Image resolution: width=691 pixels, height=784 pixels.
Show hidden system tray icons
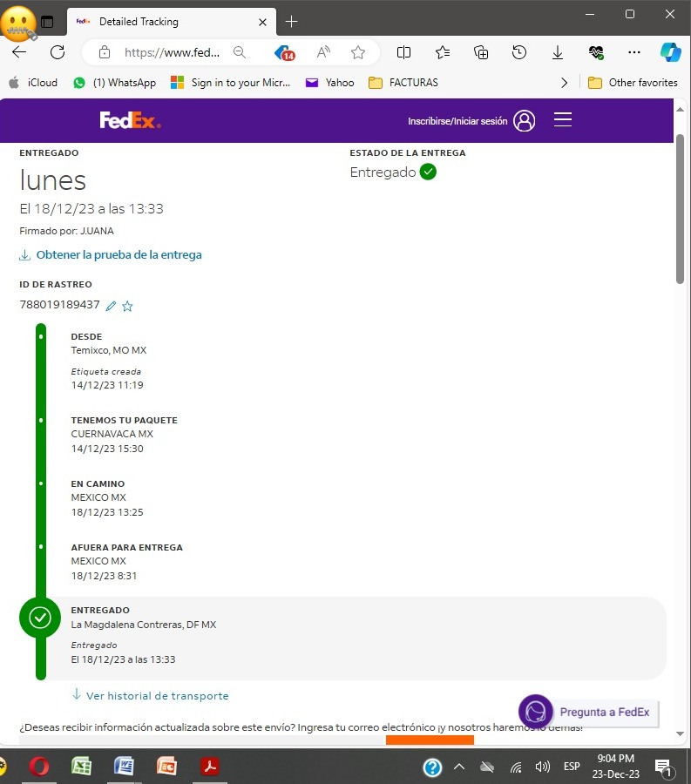pyautogui.click(x=459, y=767)
